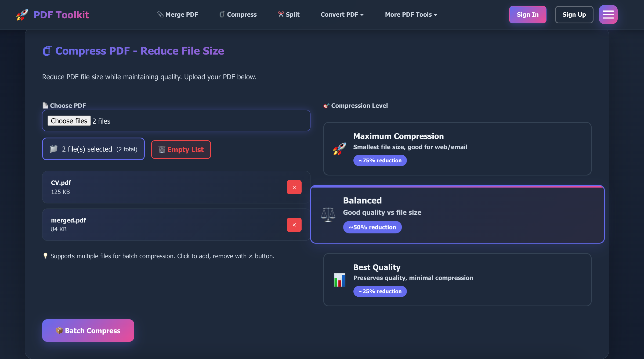Click the rocket icon in Maximum Compression
The image size is (644, 359).
tap(339, 149)
